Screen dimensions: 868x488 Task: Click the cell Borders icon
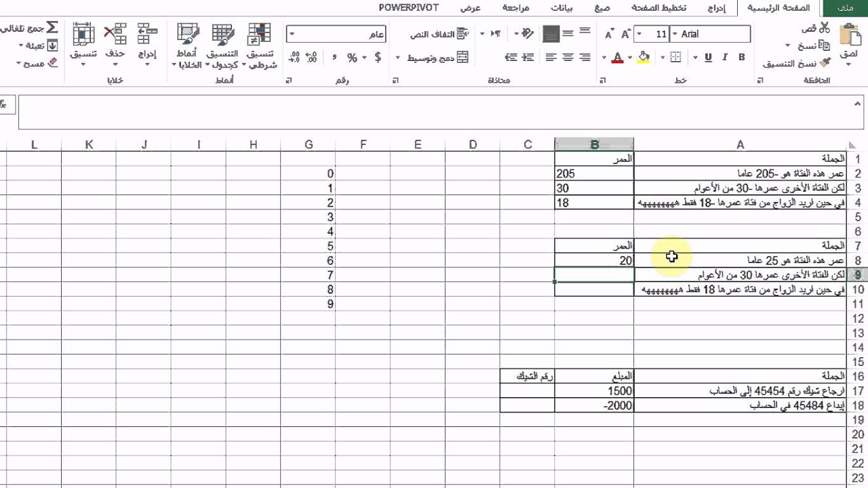675,58
